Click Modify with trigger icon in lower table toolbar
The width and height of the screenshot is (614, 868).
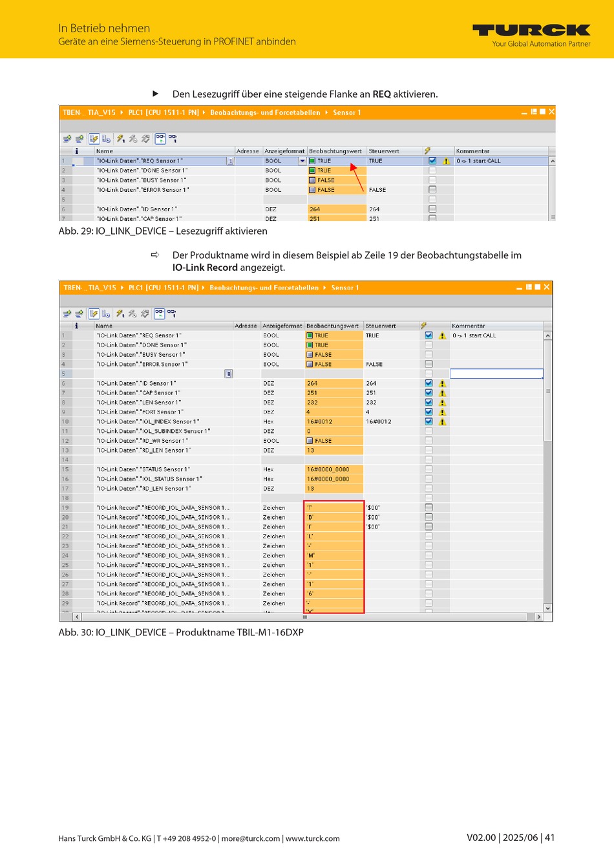(x=132, y=313)
